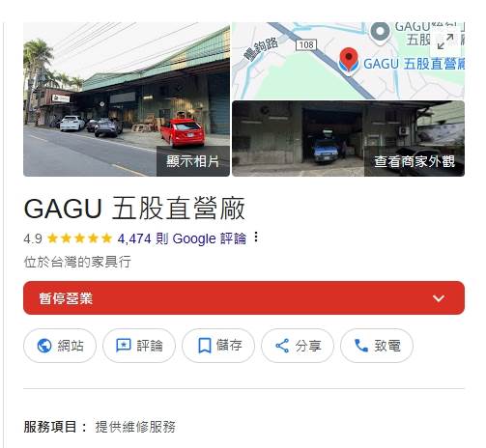Share using the share icon
Viewport: 486px width, 448px height.
pyautogui.click(x=282, y=346)
